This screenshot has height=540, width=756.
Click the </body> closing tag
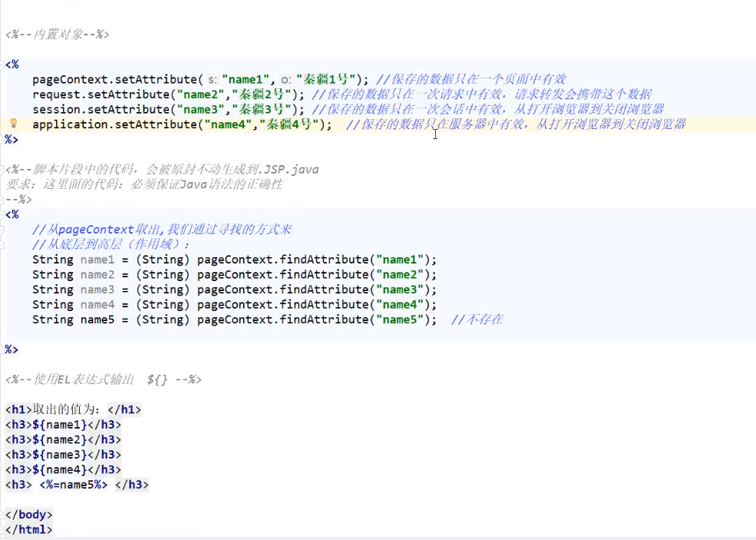29,515
